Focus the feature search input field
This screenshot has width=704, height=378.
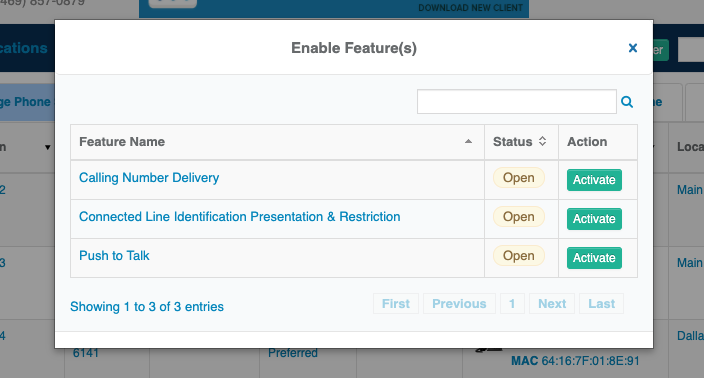[x=517, y=102]
